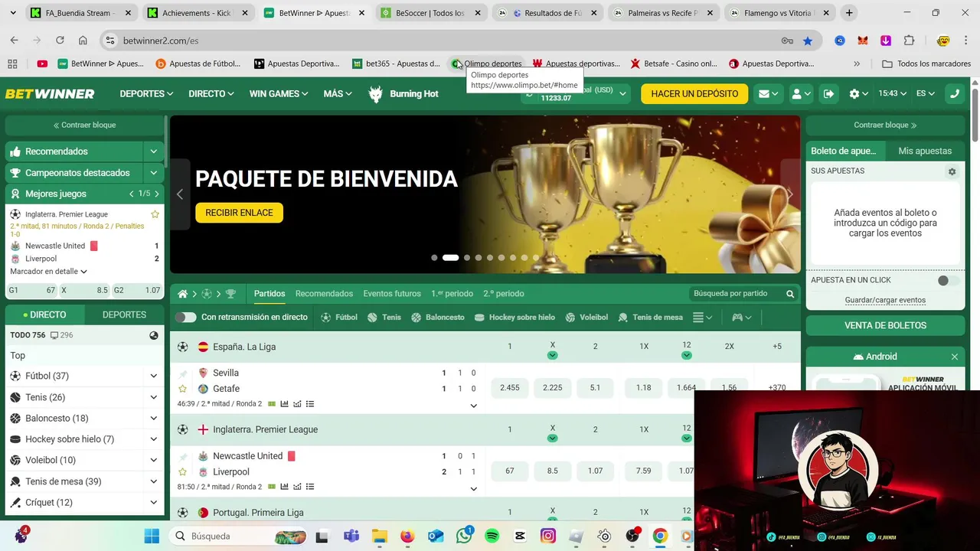Collapse the left sidebar via Contraer bloque

tap(84, 125)
